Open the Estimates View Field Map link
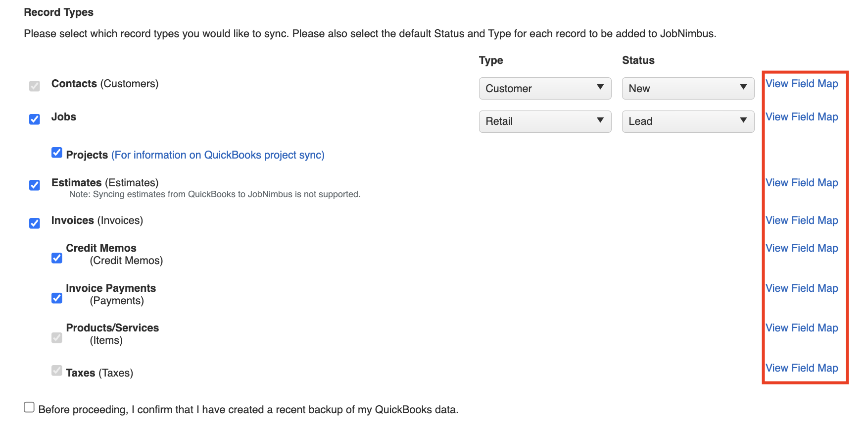The width and height of the screenshot is (868, 433). tap(802, 183)
